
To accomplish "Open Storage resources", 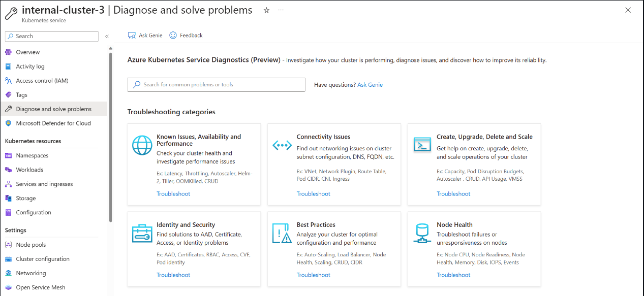I will click(x=26, y=199).
